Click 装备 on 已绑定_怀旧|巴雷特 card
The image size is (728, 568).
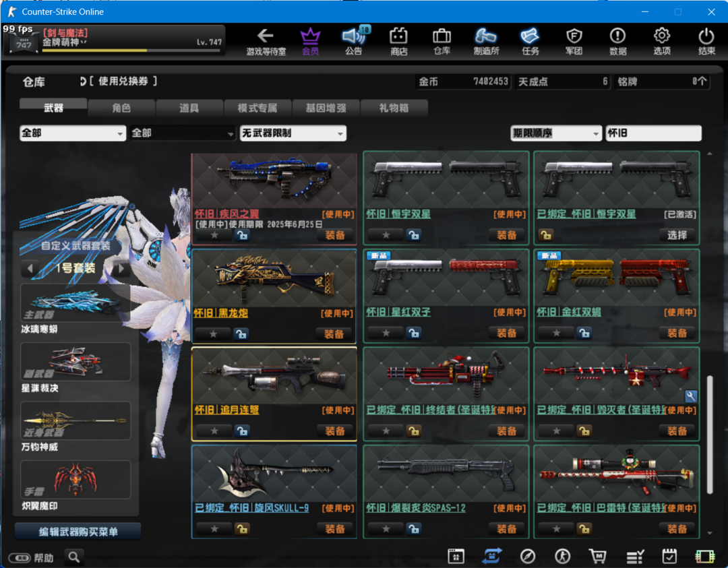point(677,528)
